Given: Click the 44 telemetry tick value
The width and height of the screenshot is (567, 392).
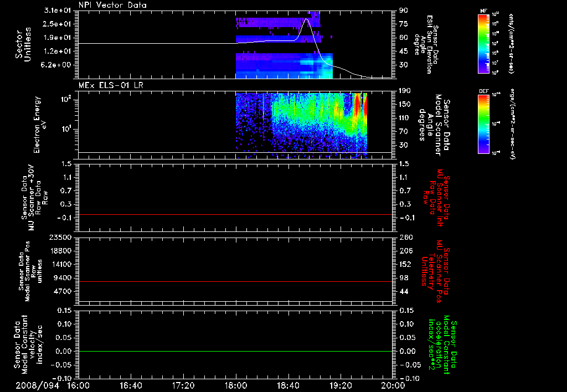Looking at the screenshot, I should coord(404,291).
